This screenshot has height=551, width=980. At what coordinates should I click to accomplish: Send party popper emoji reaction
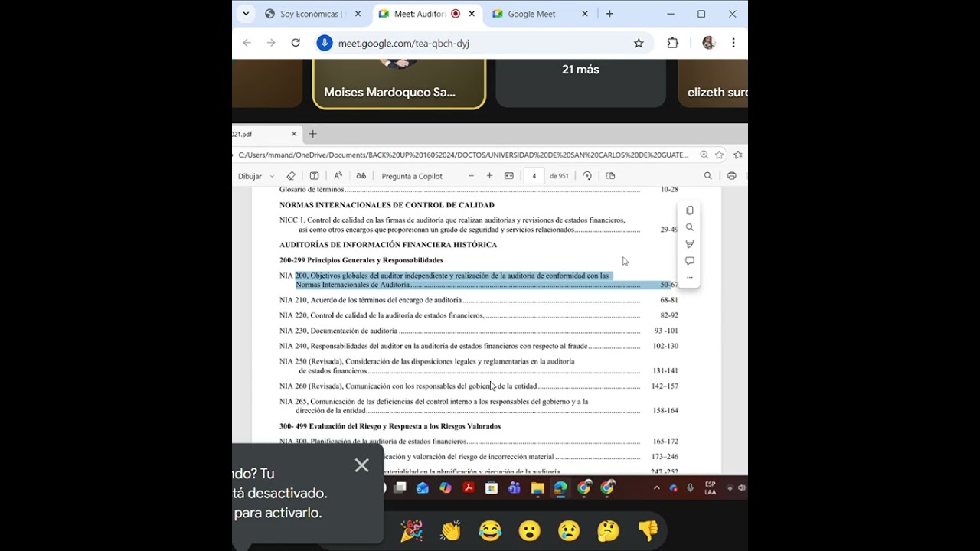click(412, 530)
